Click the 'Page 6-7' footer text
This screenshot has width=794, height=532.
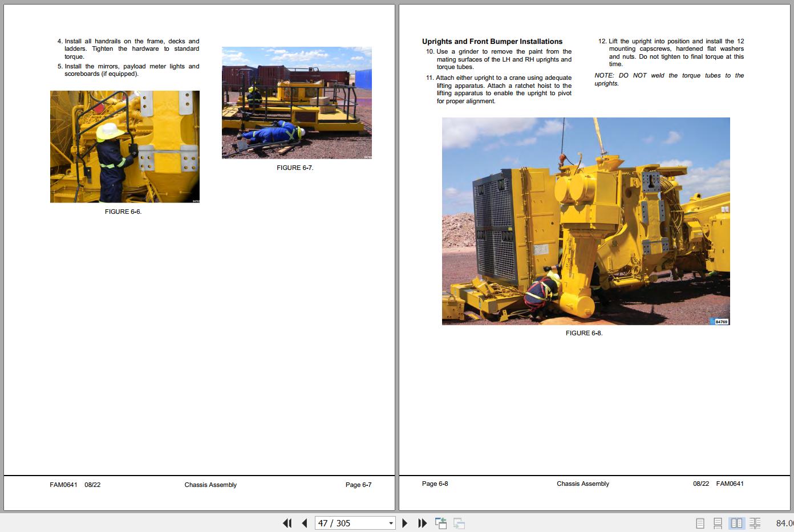tap(358, 485)
